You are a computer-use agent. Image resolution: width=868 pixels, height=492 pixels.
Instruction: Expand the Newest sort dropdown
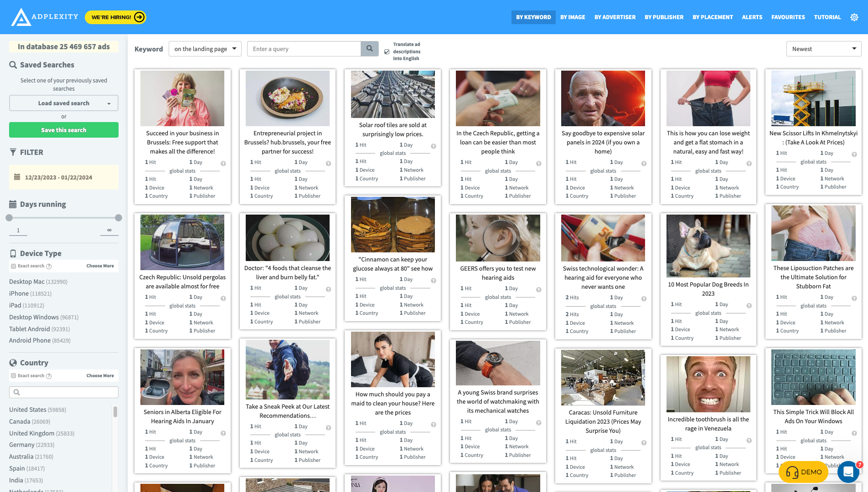point(823,49)
